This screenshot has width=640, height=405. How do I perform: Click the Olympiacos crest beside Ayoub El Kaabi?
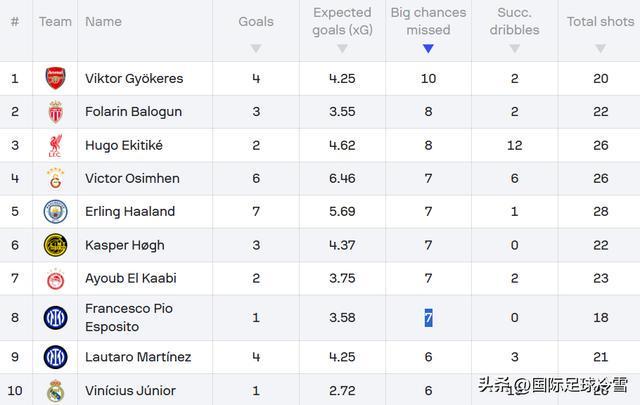point(55,278)
